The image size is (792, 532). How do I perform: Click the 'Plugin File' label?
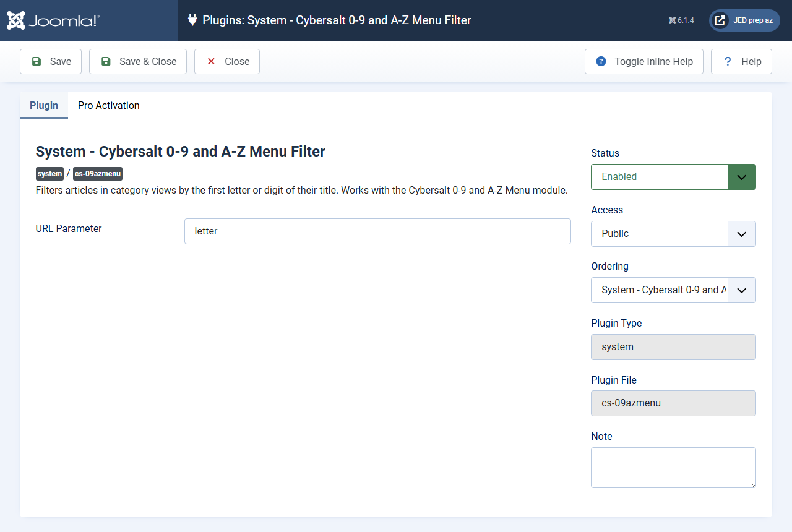click(614, 380)
